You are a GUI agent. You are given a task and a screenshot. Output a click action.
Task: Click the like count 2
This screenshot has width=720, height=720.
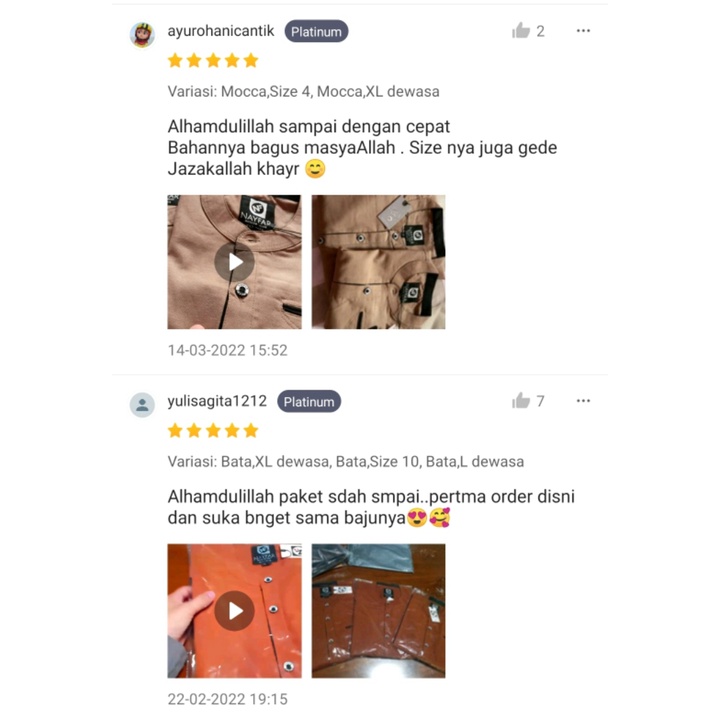(x=540, y=31)
